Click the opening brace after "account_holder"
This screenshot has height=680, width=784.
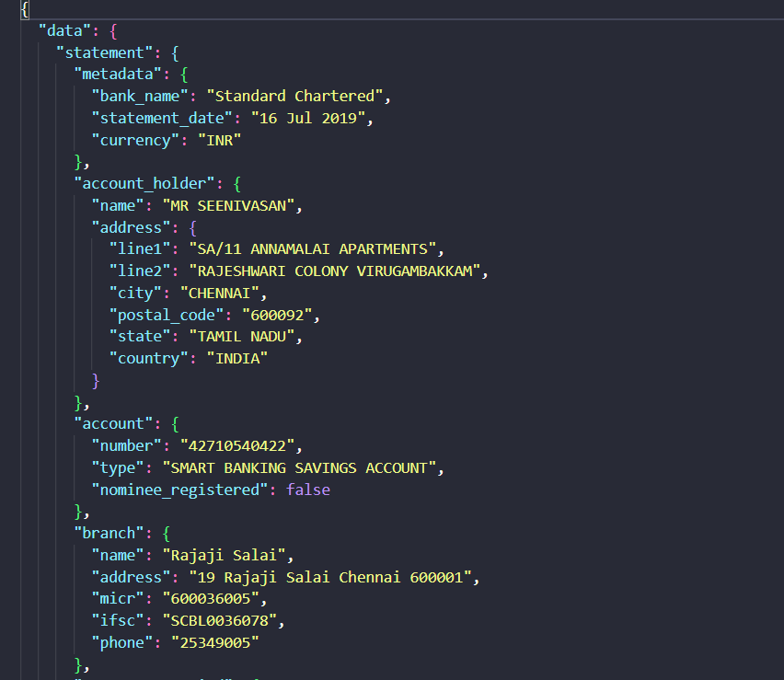coord(237,184)
